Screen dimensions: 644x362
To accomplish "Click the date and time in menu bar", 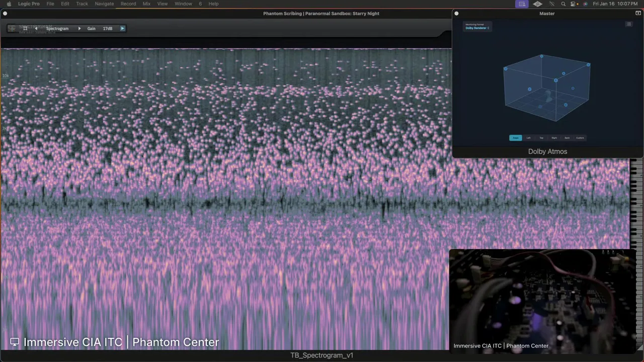I will tap(615, 4).
